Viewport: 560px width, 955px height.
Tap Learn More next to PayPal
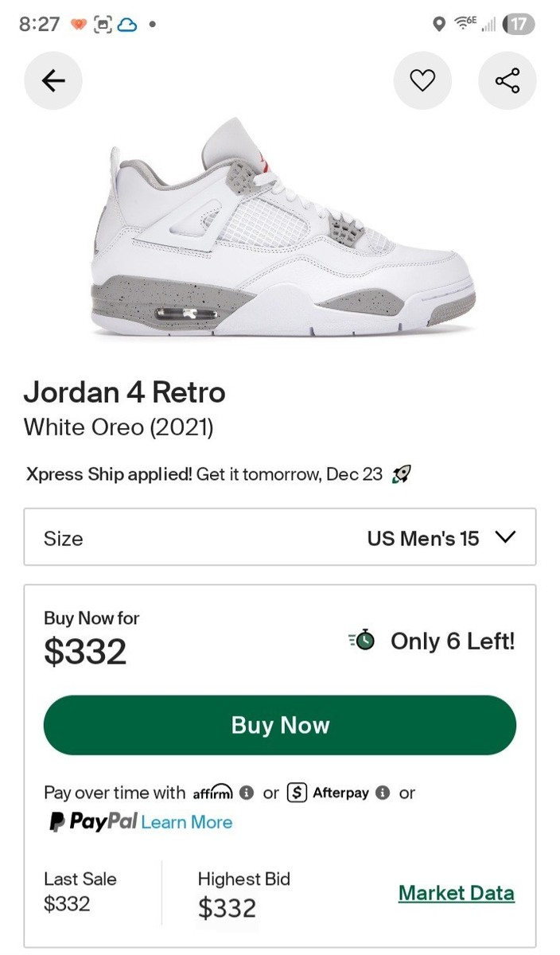point(187,822)
